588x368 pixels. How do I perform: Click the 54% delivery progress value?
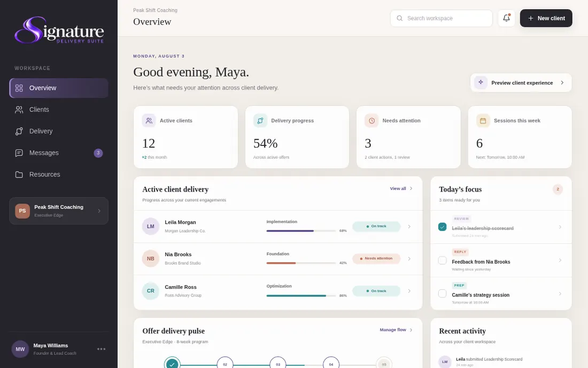click(x=266, y=143)
